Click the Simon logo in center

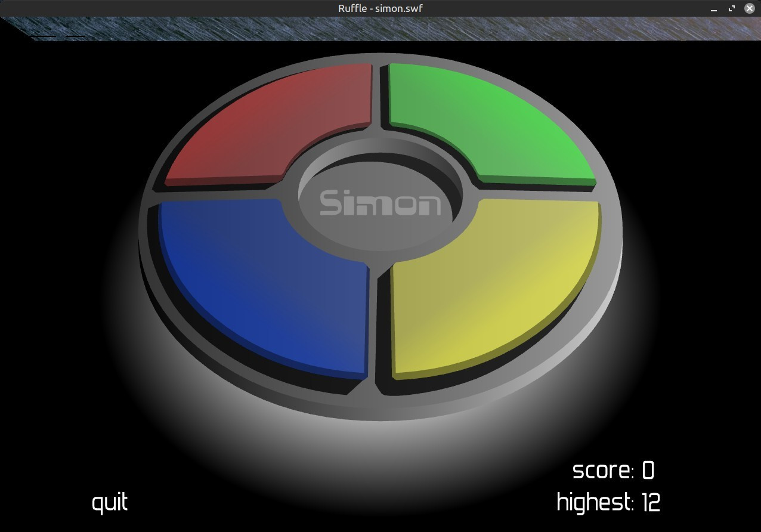click(380, 203)
